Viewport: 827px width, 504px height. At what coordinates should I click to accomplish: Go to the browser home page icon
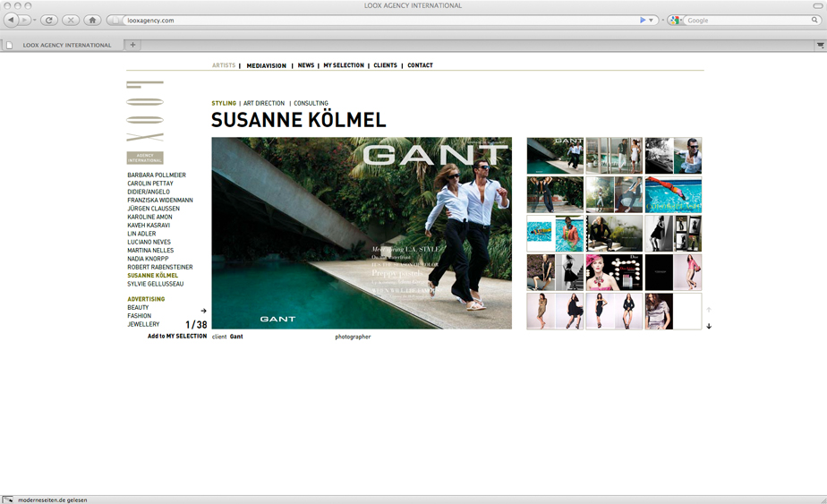(91, 20)
